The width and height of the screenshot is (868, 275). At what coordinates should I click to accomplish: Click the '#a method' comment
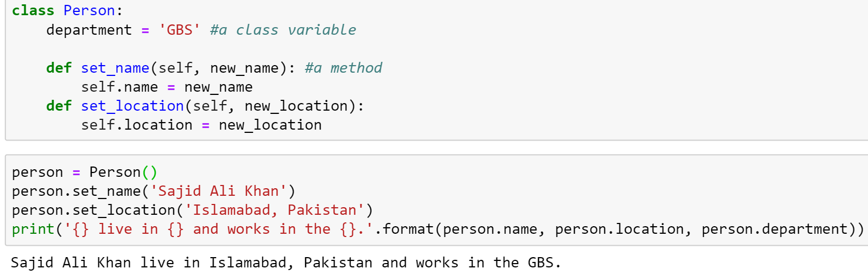[344, 68]
